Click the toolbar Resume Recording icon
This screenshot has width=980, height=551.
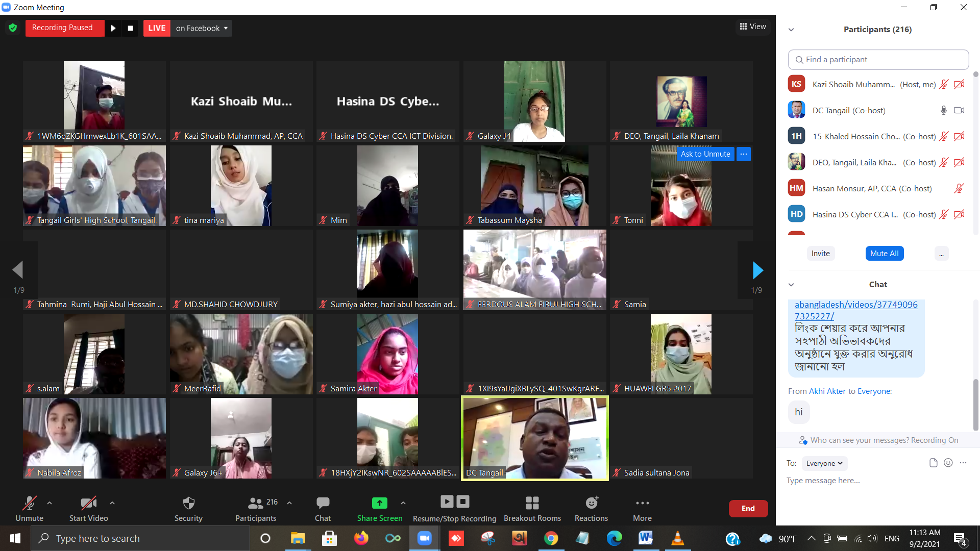click(447, 502)
